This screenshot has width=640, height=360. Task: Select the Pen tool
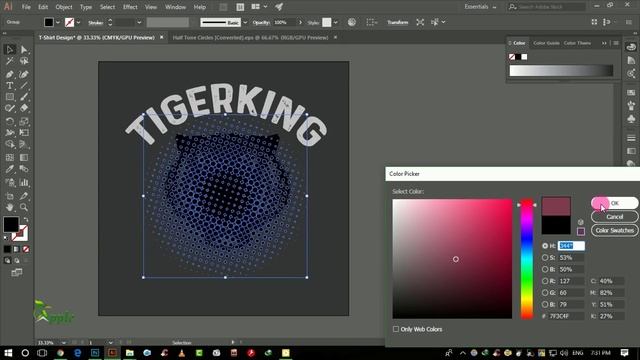(x=10, y=74)
